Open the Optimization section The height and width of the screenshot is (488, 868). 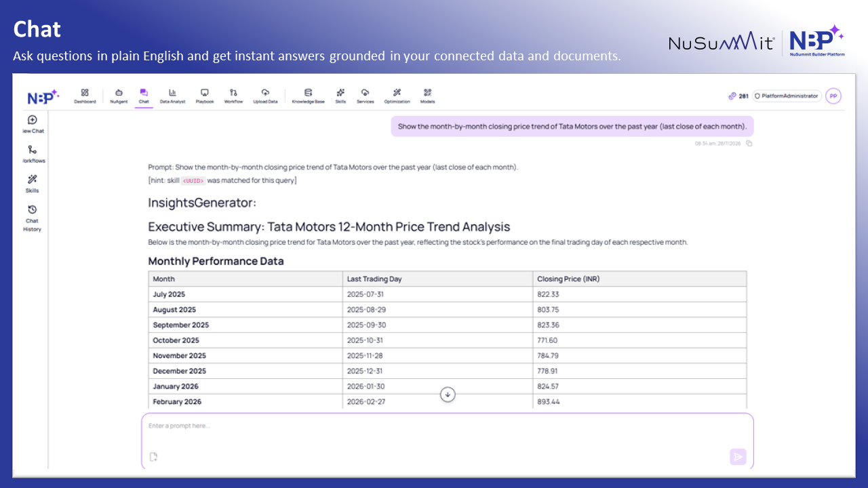397,96
